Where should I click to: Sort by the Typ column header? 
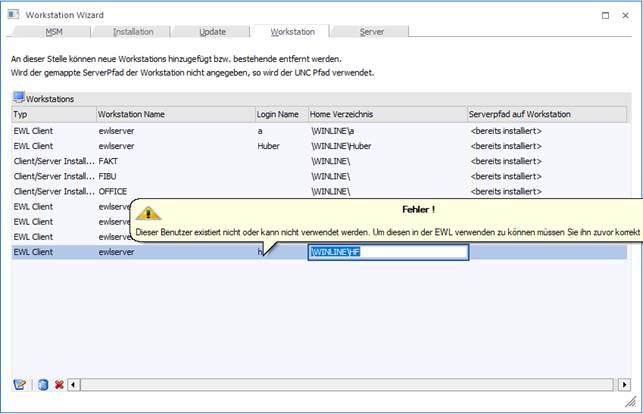pyautogui.click(x=52, y=115)
